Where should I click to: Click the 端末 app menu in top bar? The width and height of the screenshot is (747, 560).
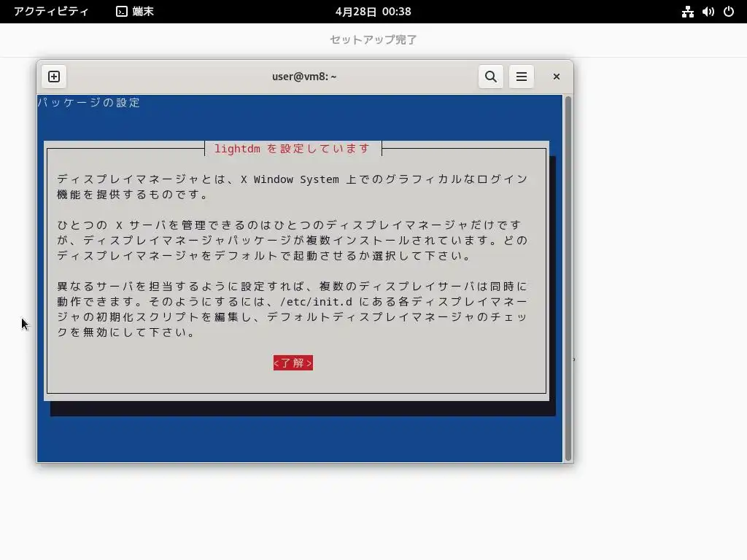pyautogui.click(x=135, y=12)
